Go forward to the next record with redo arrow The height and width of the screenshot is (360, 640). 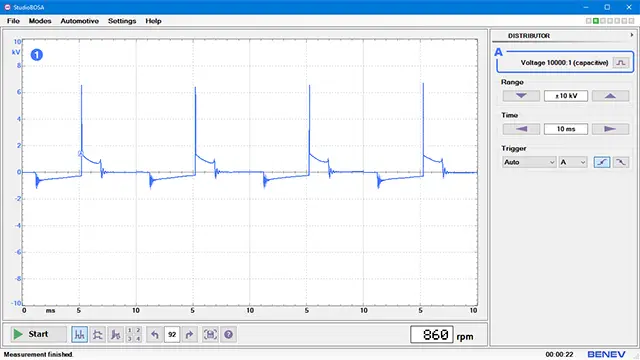coord(189,335)
